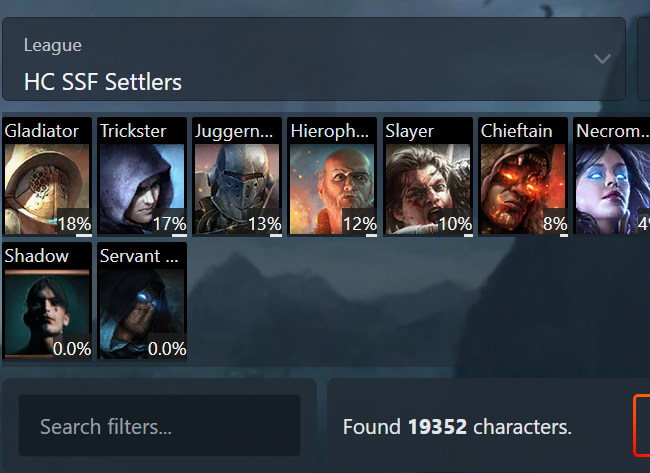Click the Found 19352 characters text
650x473 pixels.
click(457, 427)
